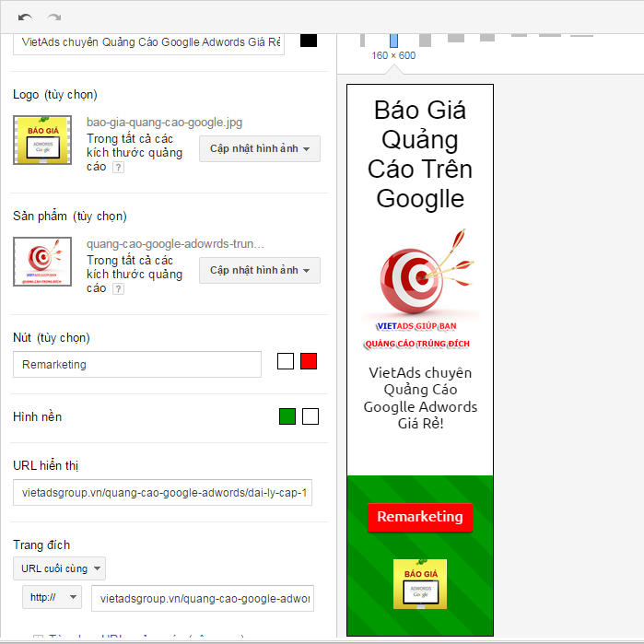Screen dimensions: 644x644
Task: Expand the URL cuối cùng dropdown
Action: (59, 568)
